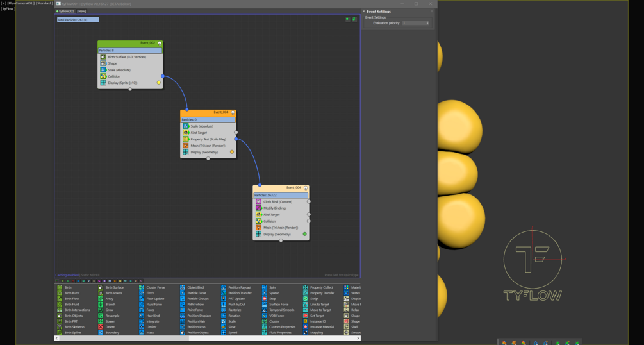Screen dimensions: 644x345
Task: Click the Caching enabled status text
Action: [x=67, y=275]
